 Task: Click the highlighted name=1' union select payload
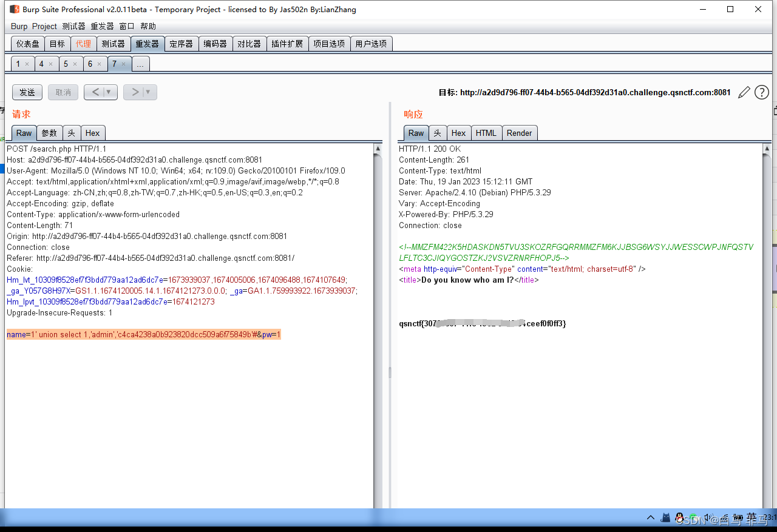tap(144, 334)
